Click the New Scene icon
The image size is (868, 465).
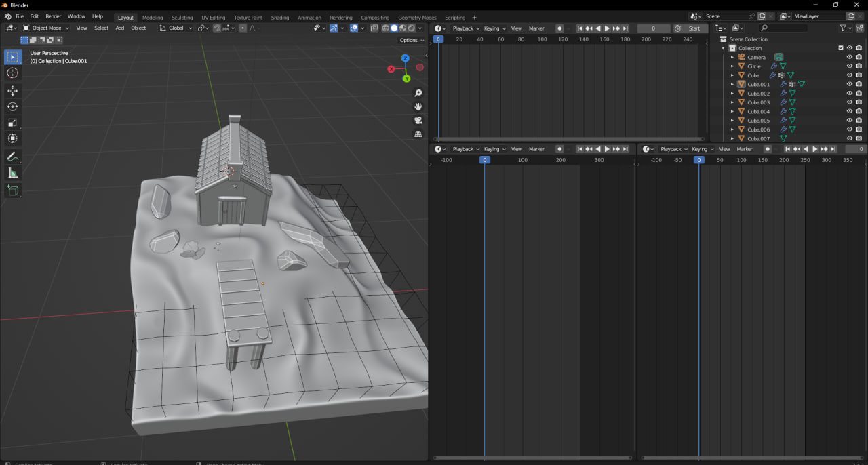[762, 16]
